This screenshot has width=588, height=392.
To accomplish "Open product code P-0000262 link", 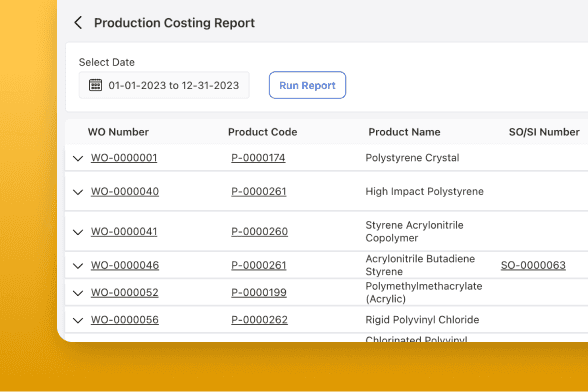I will pyautogui.click(x=260, y=320).
